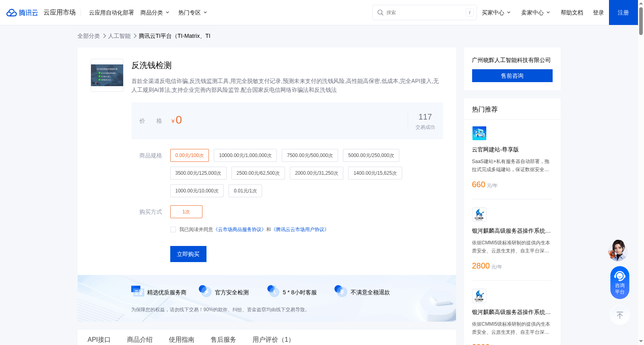Open the 咨询平台 floating headset button
The width and height of the screenshot is (644, 345).
[x=620, y=283]
